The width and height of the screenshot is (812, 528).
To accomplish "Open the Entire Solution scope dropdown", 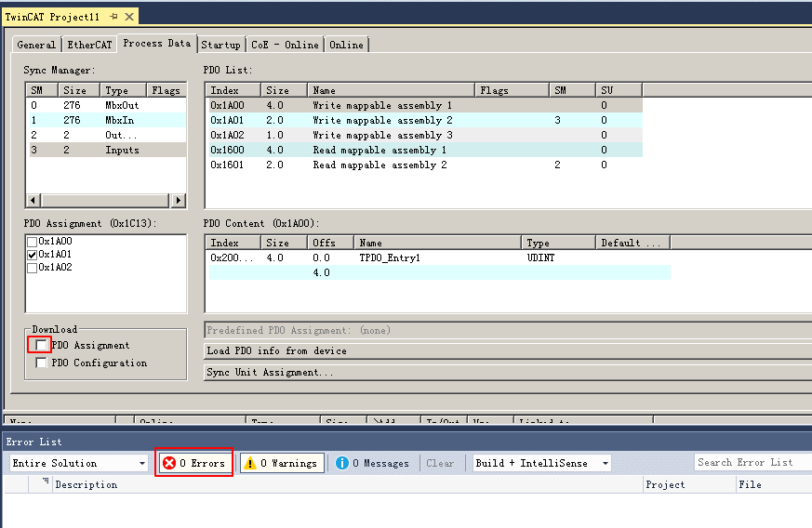I will [x=142, y=463].
